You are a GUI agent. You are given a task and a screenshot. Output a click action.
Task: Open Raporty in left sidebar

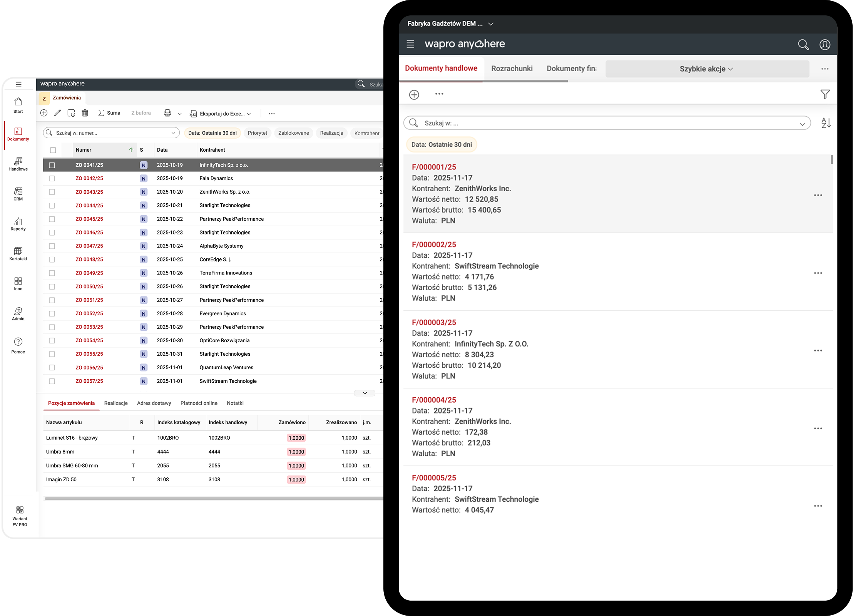(18, 224)
